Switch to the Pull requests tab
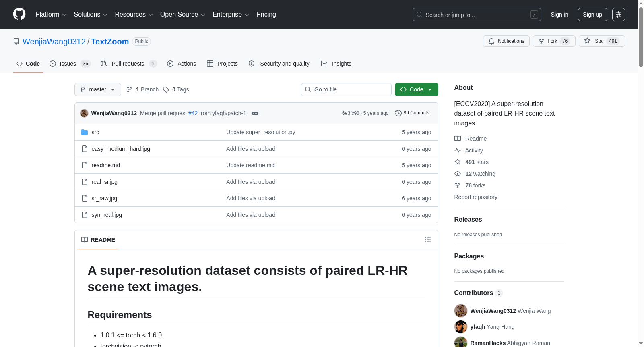The height and width of the screenshot is (347, 644). click(128, 64)
